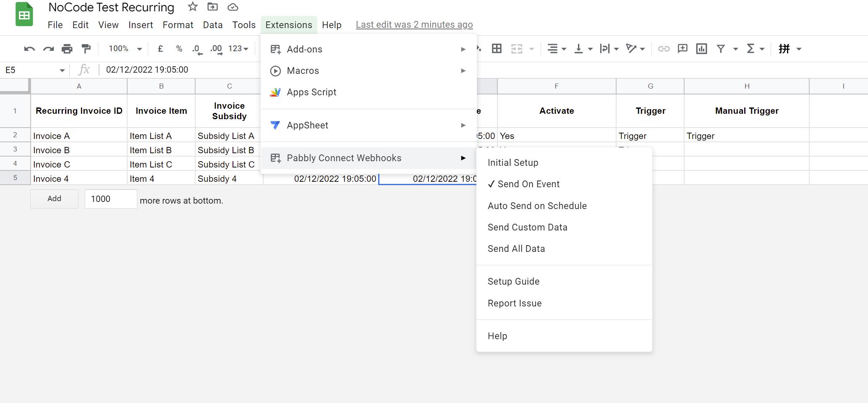Image resolution: width=868 pixels, height=403 pixels.
Task: Click the Google Sheets home logo
Action: click(24, 15)
